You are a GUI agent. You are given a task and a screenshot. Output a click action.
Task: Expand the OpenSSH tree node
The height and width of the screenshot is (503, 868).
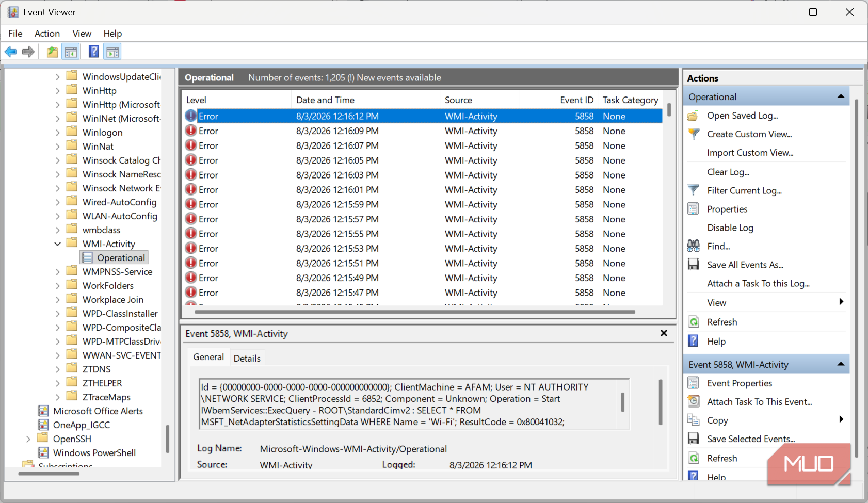tap(28, 439)
